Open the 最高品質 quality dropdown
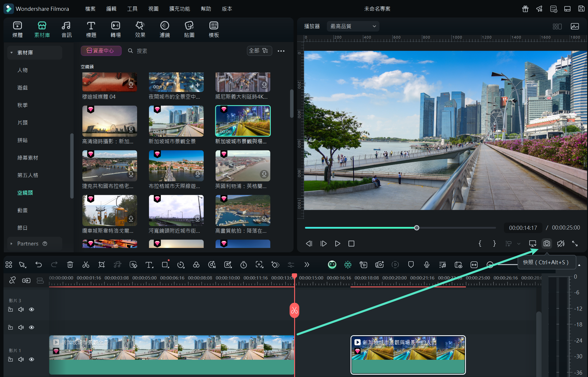588x377 pixels. [353, 26]
